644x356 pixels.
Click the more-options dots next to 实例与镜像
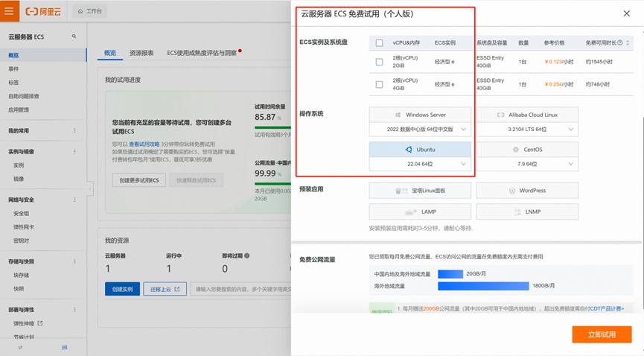74,151
